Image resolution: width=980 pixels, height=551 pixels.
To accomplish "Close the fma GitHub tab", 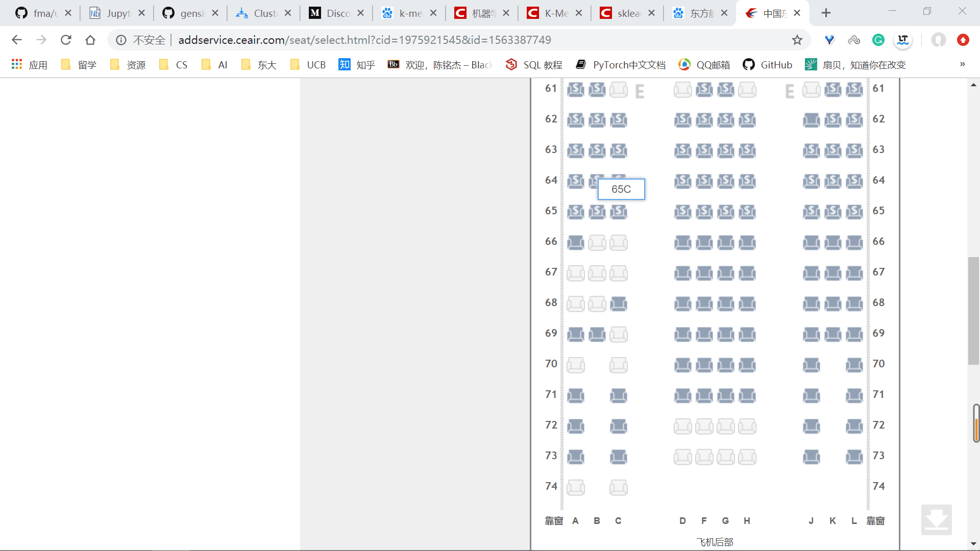I will 68,13.
